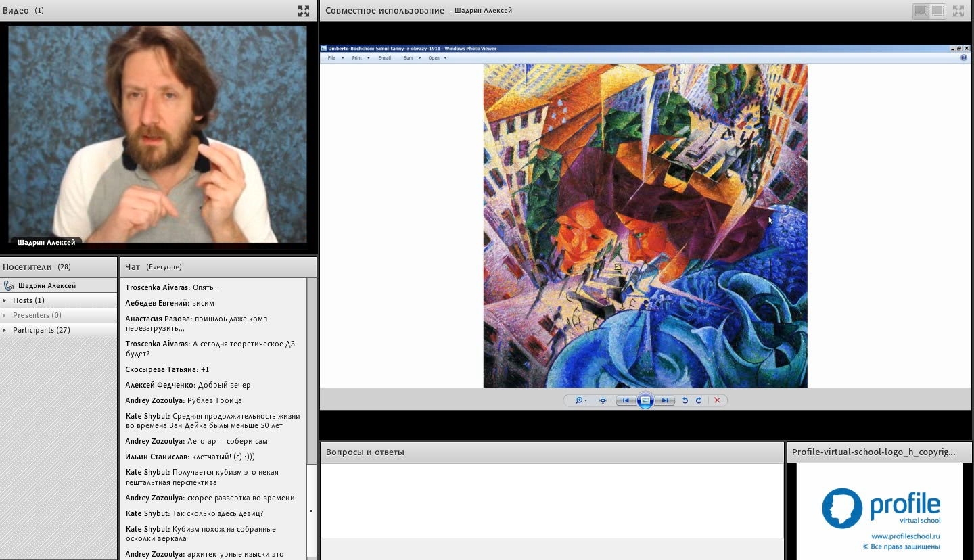The image size is (974, 560).
Task: Restore the Windows Photo Viewer window
Action: click(959, 49)
